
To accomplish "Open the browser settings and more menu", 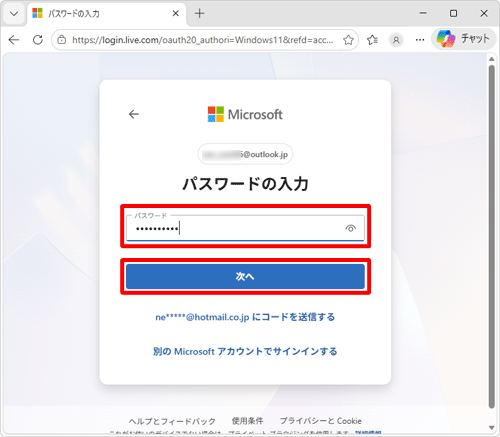I will pos(420,40).
